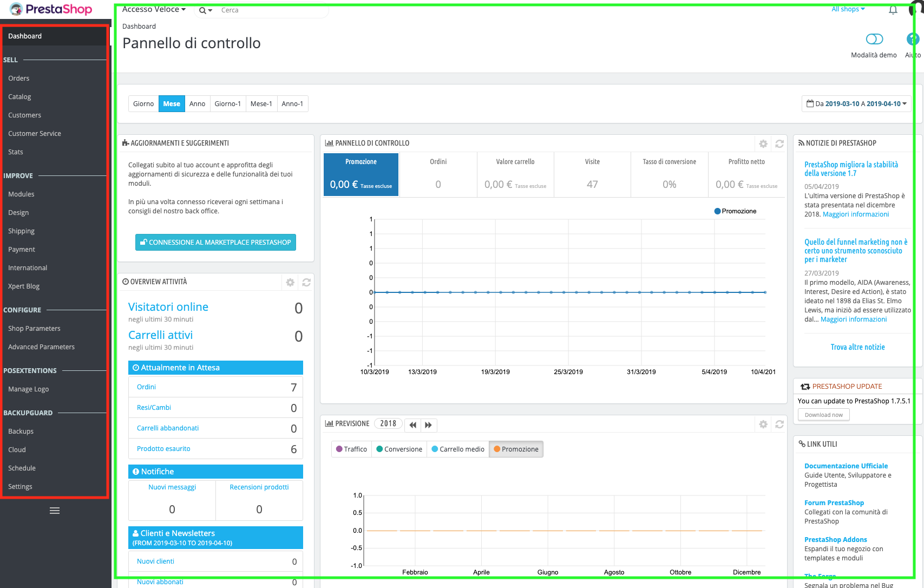Open Carrelli abbandonati link
924x588 pixels.
pos(168,428)
